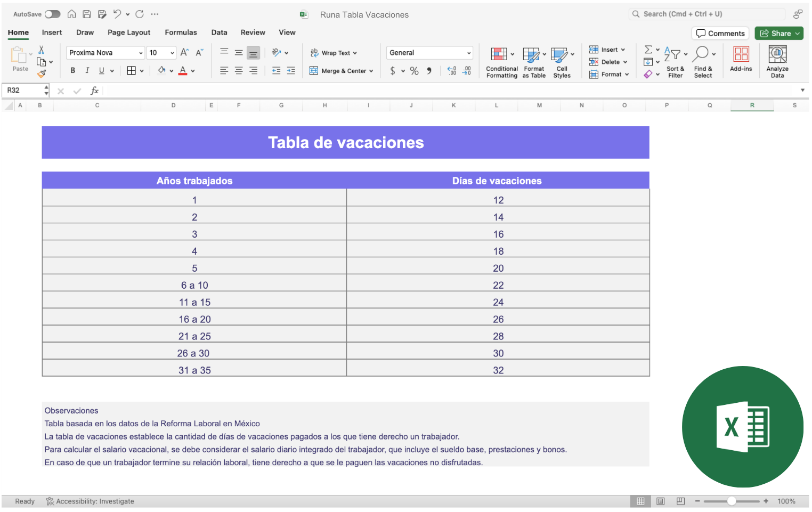Image resolution: width=812 pixels, height=512 pixels.
Task: Click the Borders icon
Action: click(132, 70)
